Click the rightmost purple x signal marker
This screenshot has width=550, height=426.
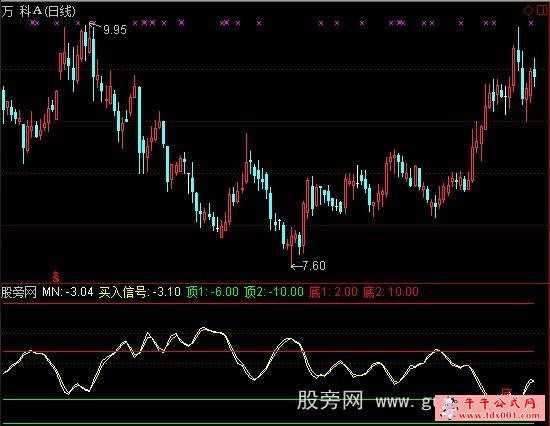(x=531, y=23)
